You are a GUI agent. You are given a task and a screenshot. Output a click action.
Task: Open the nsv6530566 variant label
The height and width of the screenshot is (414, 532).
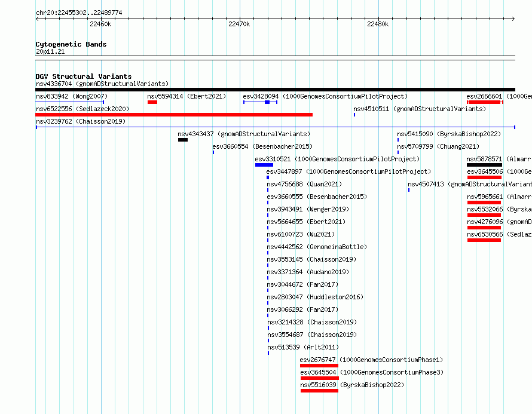coord(500,234)
